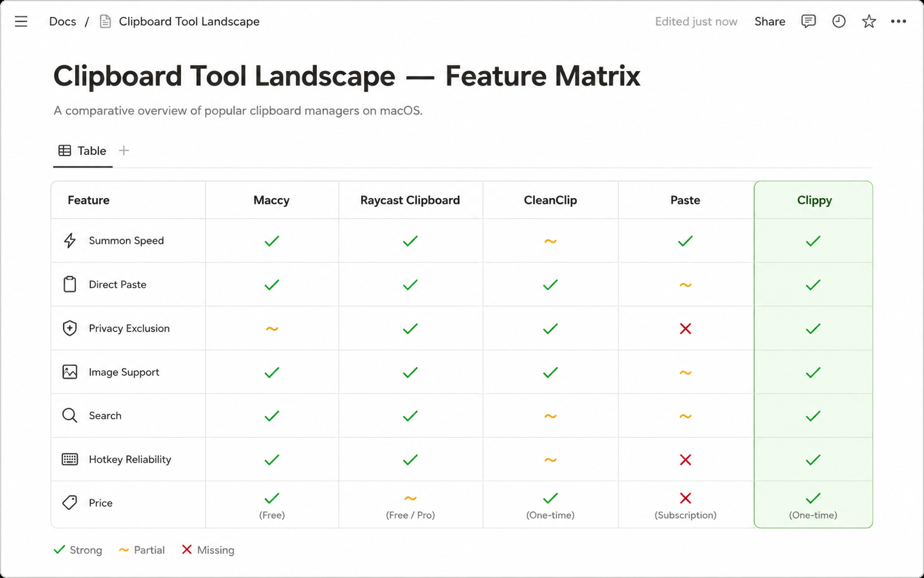
Task: Click the Edited just now status
Action: (696, 22)
